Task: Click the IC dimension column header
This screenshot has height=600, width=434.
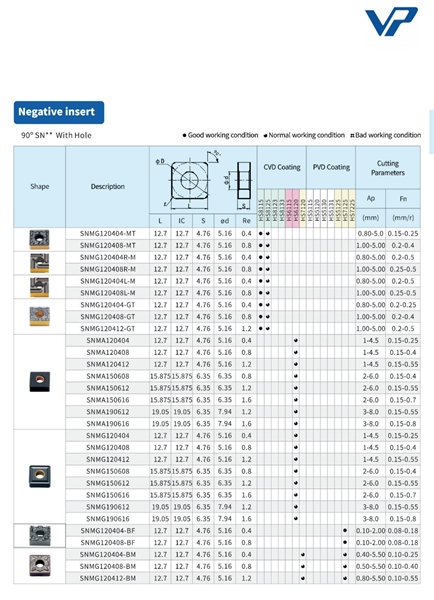Action: point(181,221)
